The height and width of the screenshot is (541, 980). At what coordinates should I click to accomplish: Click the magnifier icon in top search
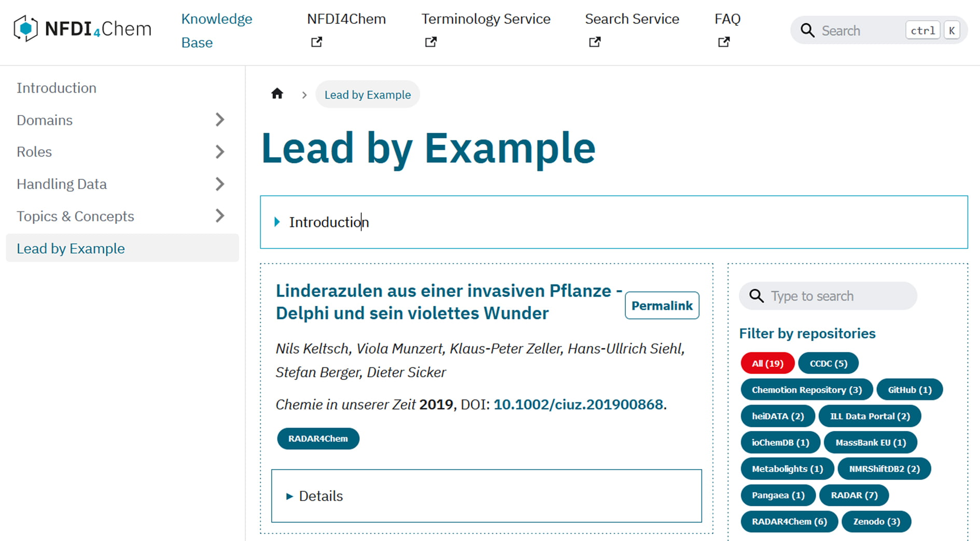(807, 31)
